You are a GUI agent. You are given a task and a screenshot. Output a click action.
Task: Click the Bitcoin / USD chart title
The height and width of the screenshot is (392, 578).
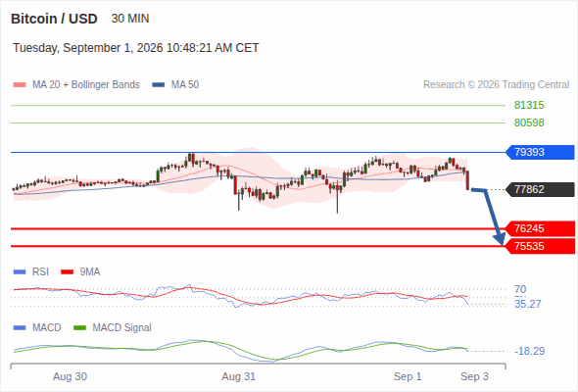[x=54, y=19]
